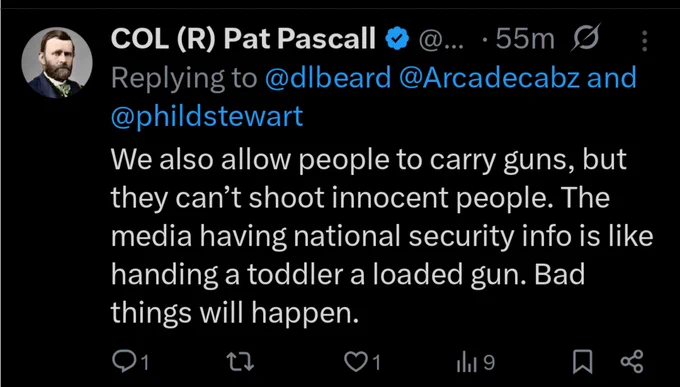
Task: Open the three-dot more options menu
Action: [644, 40]
